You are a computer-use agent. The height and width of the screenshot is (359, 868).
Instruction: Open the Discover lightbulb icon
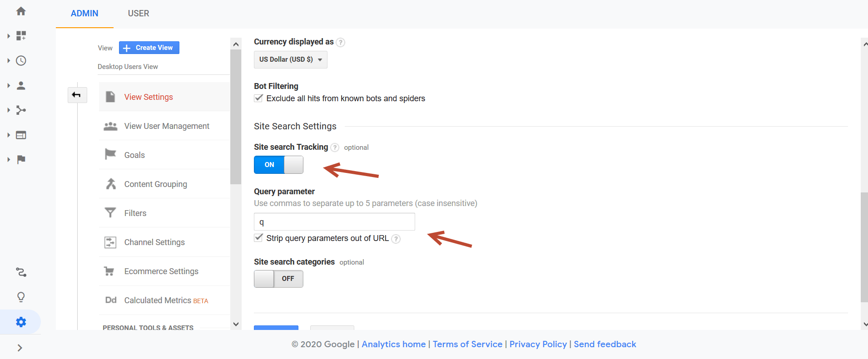(21, 297)
